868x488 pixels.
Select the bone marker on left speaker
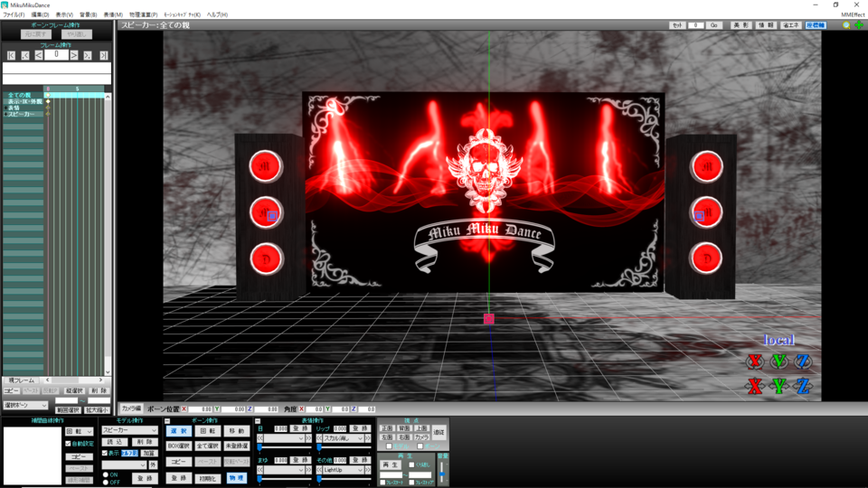[272, 216]
